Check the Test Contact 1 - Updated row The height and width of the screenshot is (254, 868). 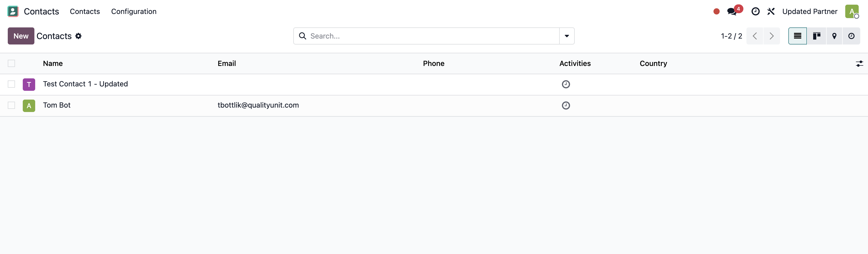(x=11, y=84)
